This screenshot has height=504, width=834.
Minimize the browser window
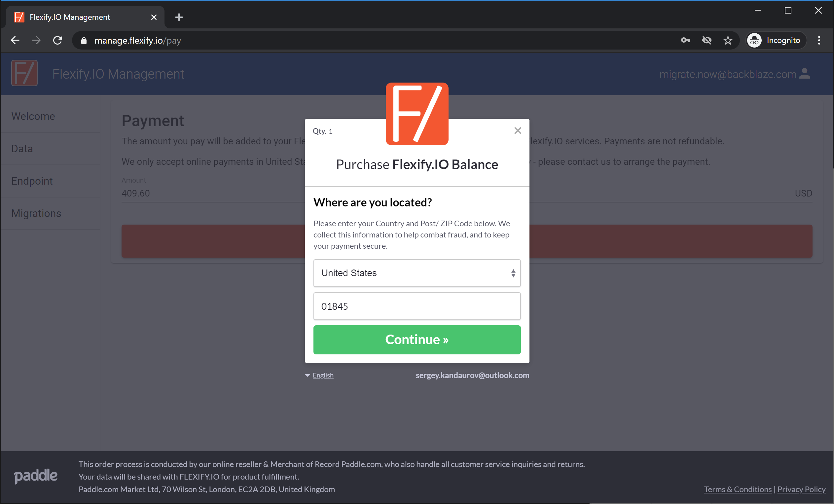tap(758, 11)
